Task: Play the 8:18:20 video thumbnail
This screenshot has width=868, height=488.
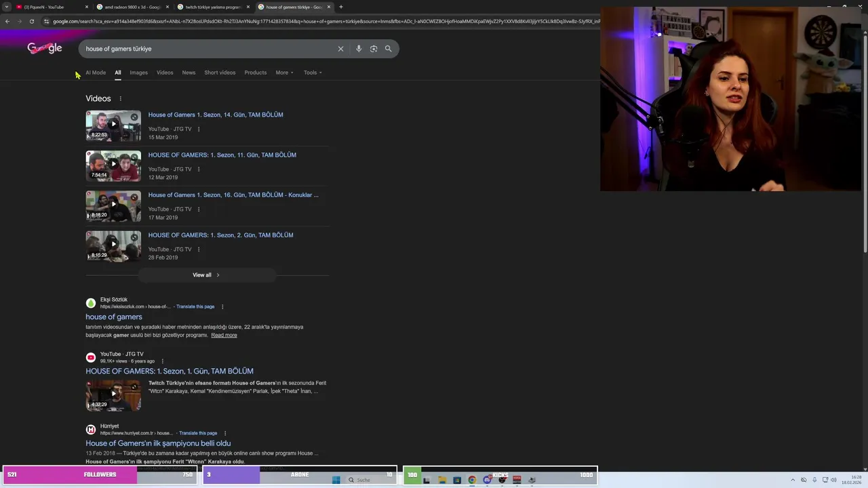Action: (x=113, y=205)
